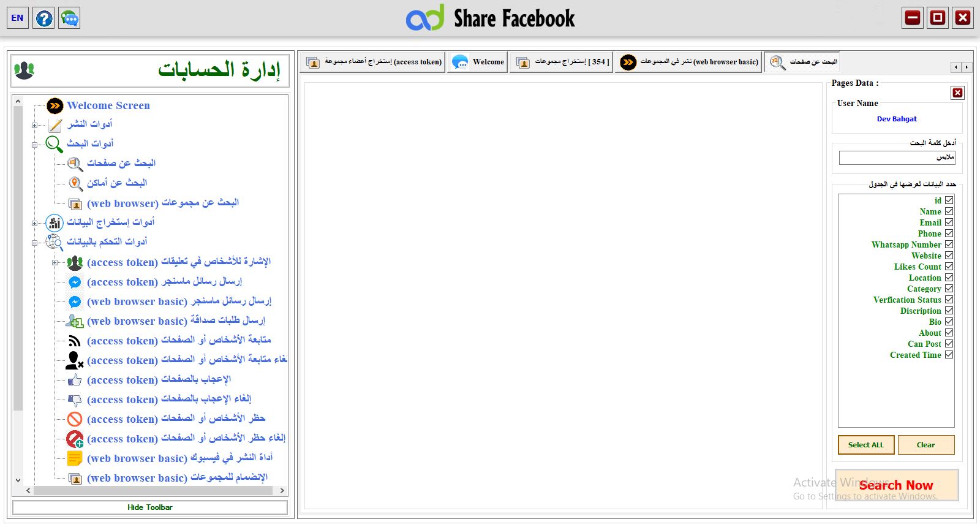Click the search for pages icon
This screenshot has height=527, width=980.
75,164
